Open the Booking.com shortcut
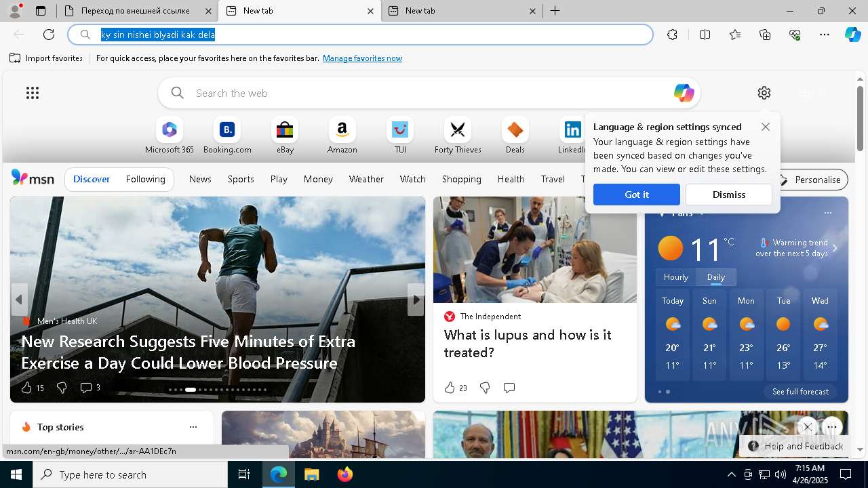868x488 pixels. pyautogui.click(x=227, y=136)
